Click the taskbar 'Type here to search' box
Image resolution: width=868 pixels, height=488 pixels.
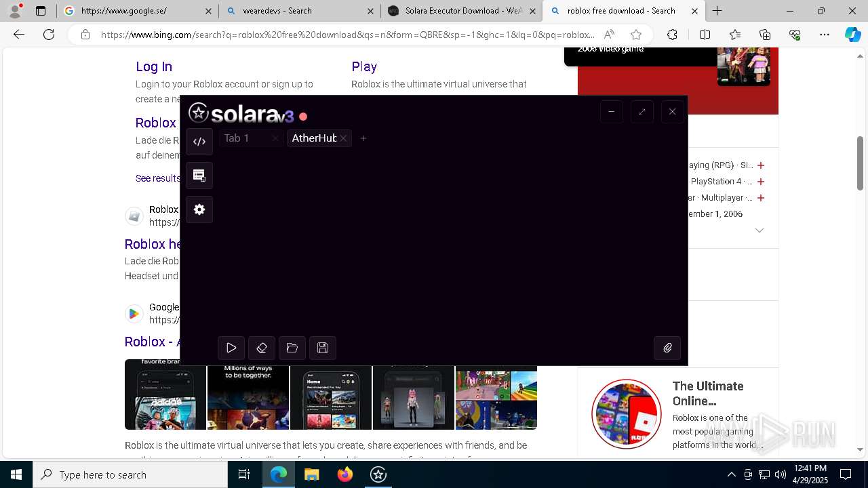click(130, 474)
